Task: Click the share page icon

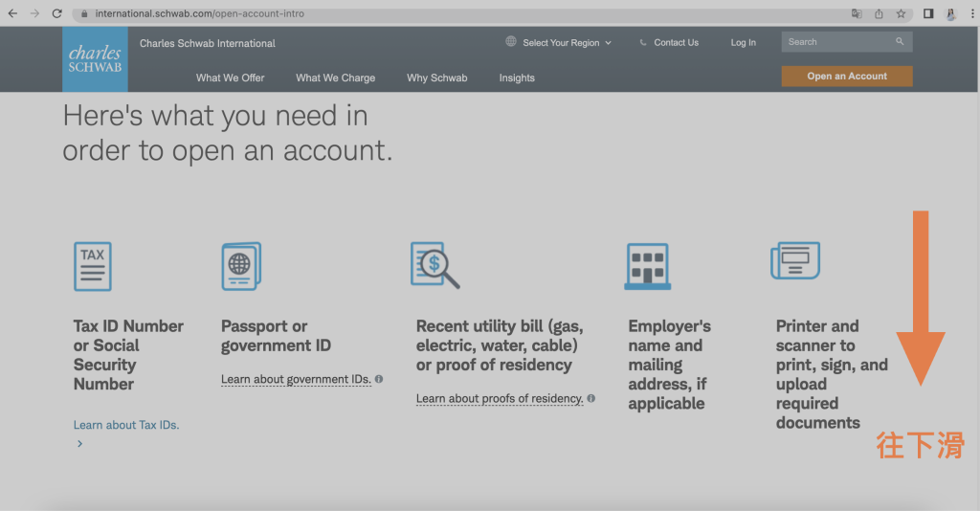Action: [x=879, y=13]
